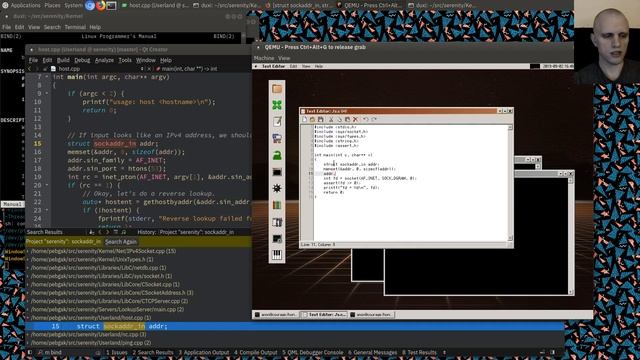Open the View menu in QEMU window
This screenshot has height=360, width=640.
284,58
